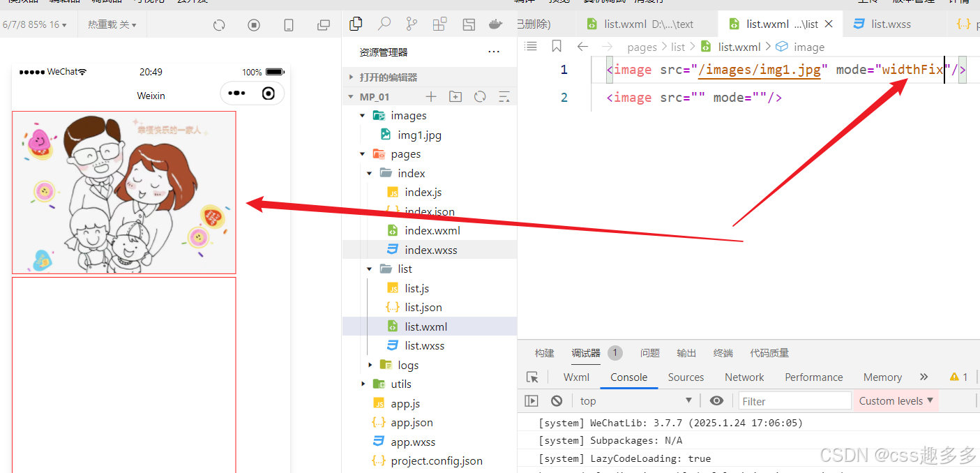
Task: Click the editor bookmark icon
Action: pos(557,46)
